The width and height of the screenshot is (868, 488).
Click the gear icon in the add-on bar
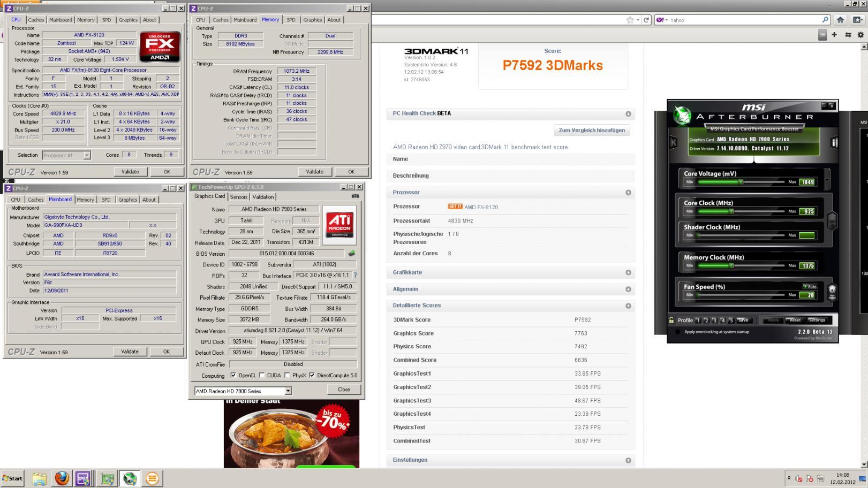[861, 35]
